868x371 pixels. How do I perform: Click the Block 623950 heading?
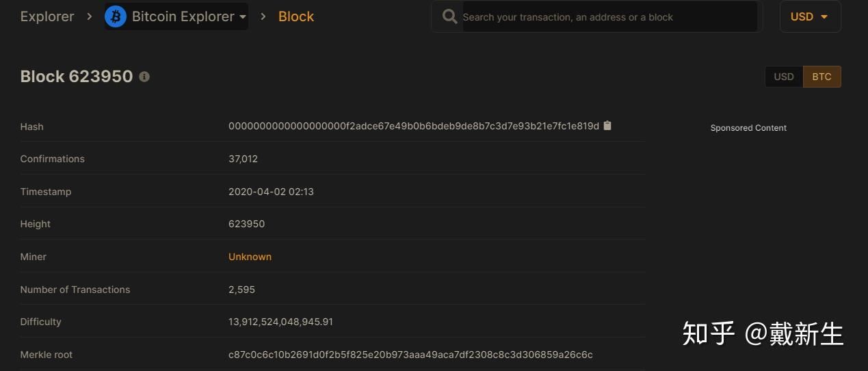[77, 77]
